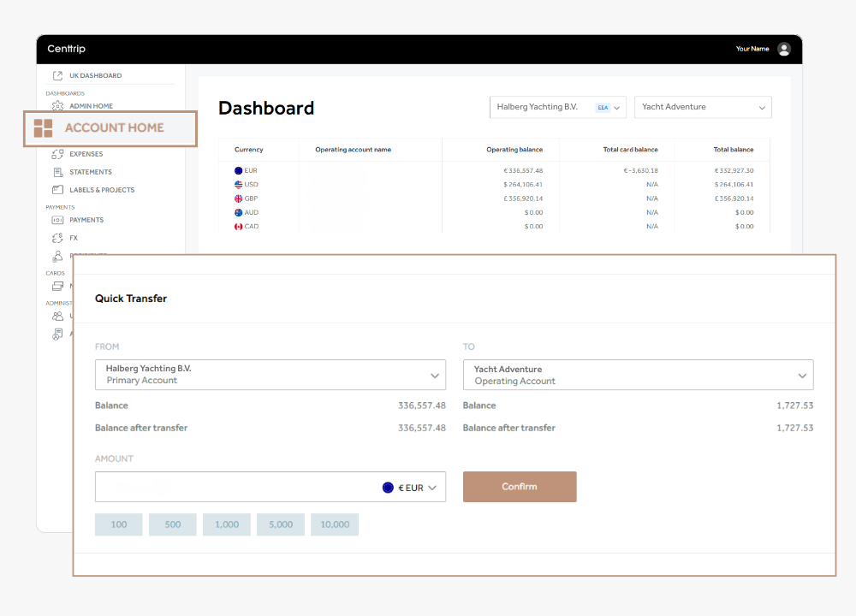Image resolution: width=856 pixels, height=616 pixels.
Task: Click the users group icon under Administration
Action: tap(58, 316)
